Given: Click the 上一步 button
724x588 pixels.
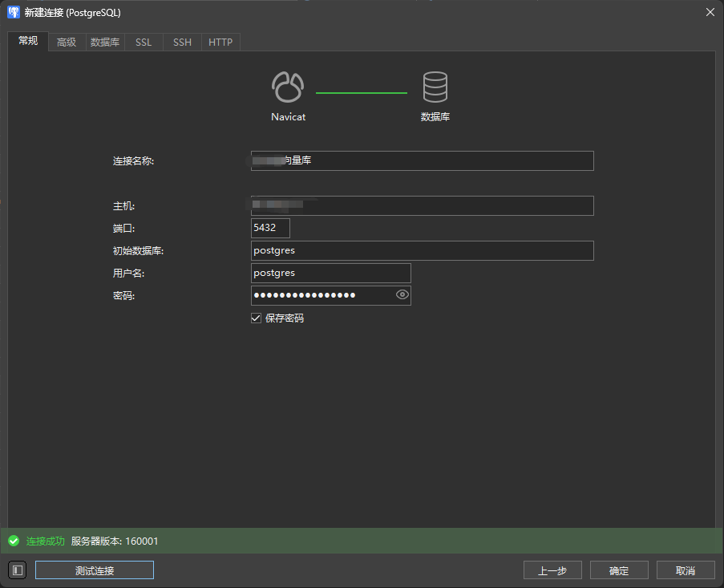Looking at the screenshot, I should coord(552,570).
